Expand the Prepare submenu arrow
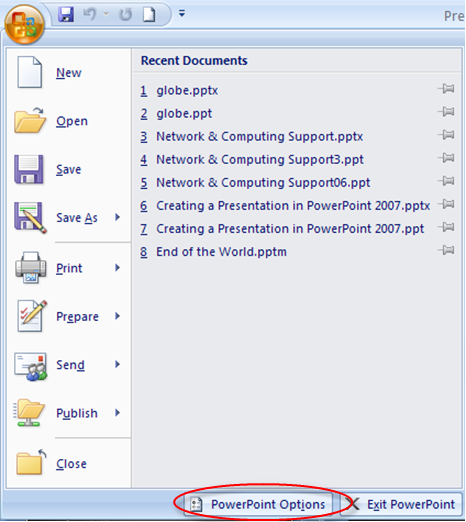Image resolution: width=466 pixels, height=522 pixels. [x=117, y=316]
